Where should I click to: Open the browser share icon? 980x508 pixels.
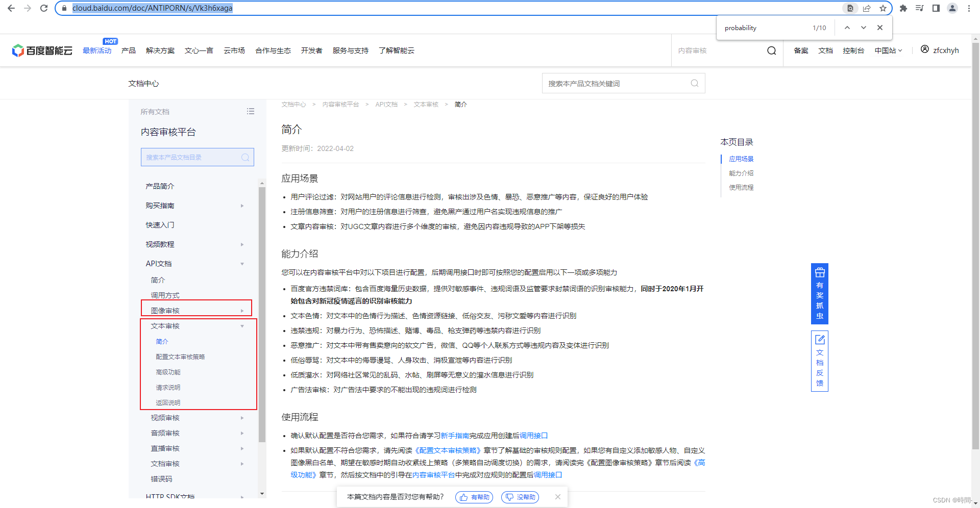click(867, 8)
